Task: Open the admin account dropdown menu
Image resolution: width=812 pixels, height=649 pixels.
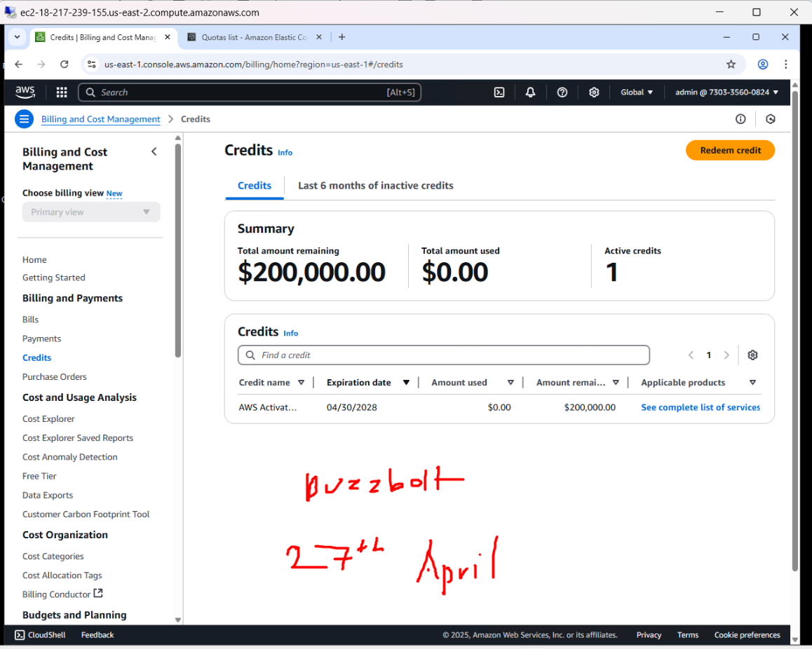Action: [x=726, y=92]
